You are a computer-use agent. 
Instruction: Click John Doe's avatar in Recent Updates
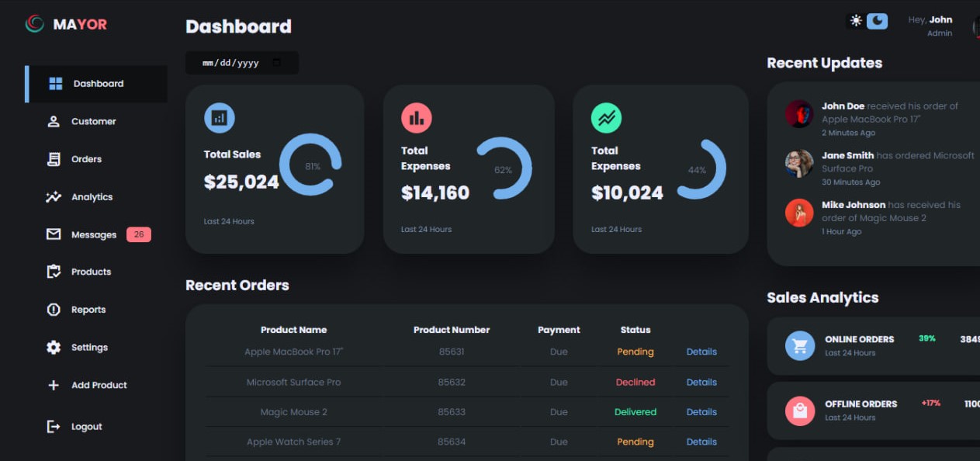tap(799, 114)
